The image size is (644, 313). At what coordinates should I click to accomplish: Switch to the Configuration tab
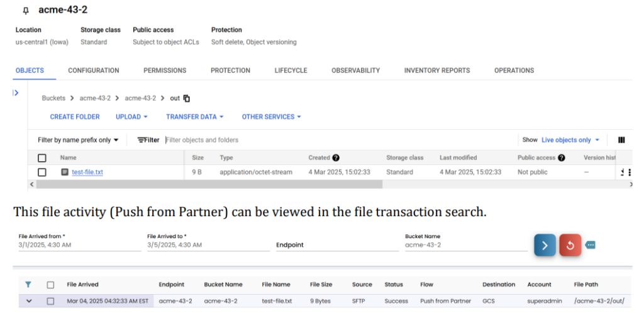[x=93, y=71]
